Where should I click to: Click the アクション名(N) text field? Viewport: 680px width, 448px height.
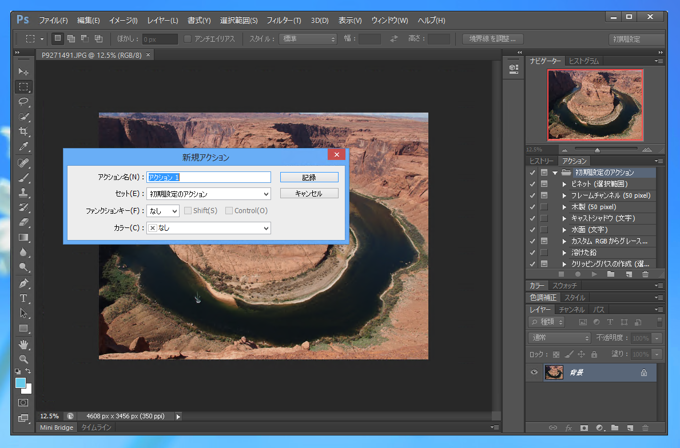209,177
